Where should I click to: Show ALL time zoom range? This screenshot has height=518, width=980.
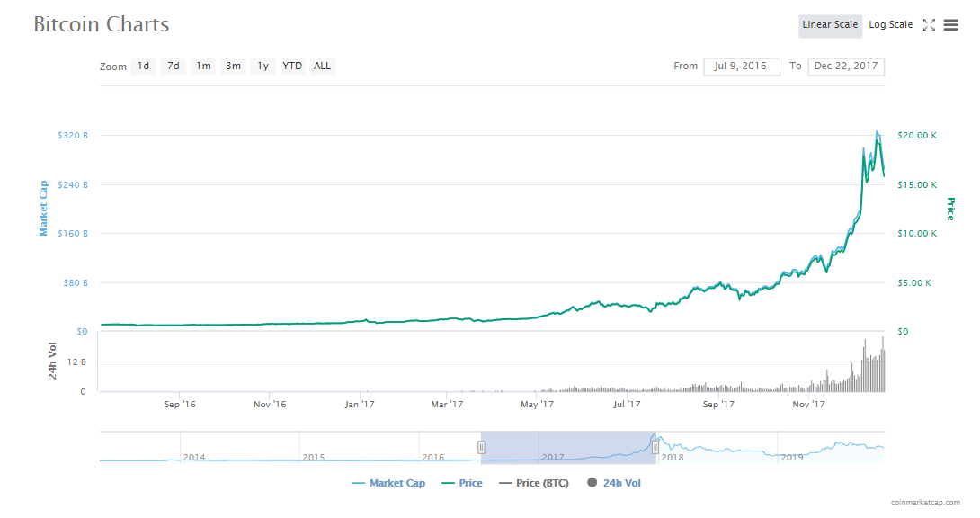pos(322,67)
